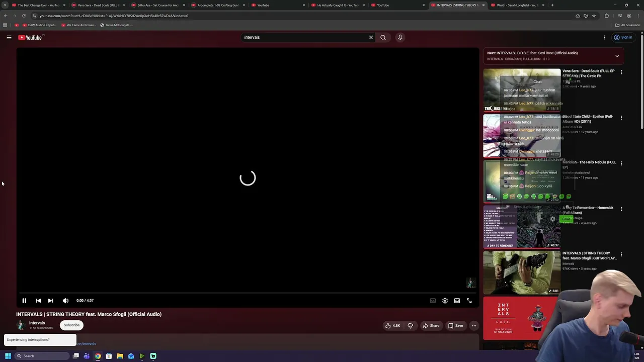Click the Sign in button
Screen dimensions: 644x362
tap(623, 37)
